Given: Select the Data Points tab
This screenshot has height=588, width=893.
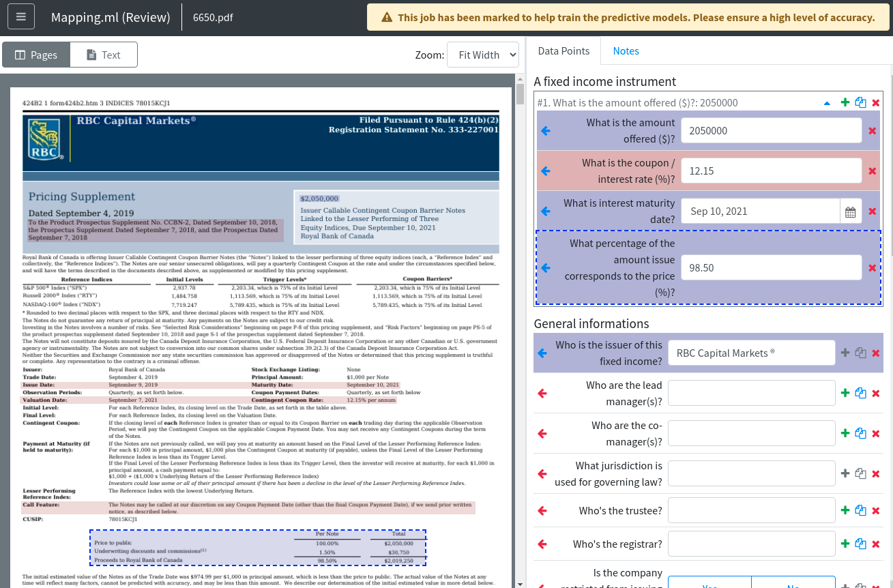Looking at the screenshot, I should pyautogui.click(x=563, y=51).
